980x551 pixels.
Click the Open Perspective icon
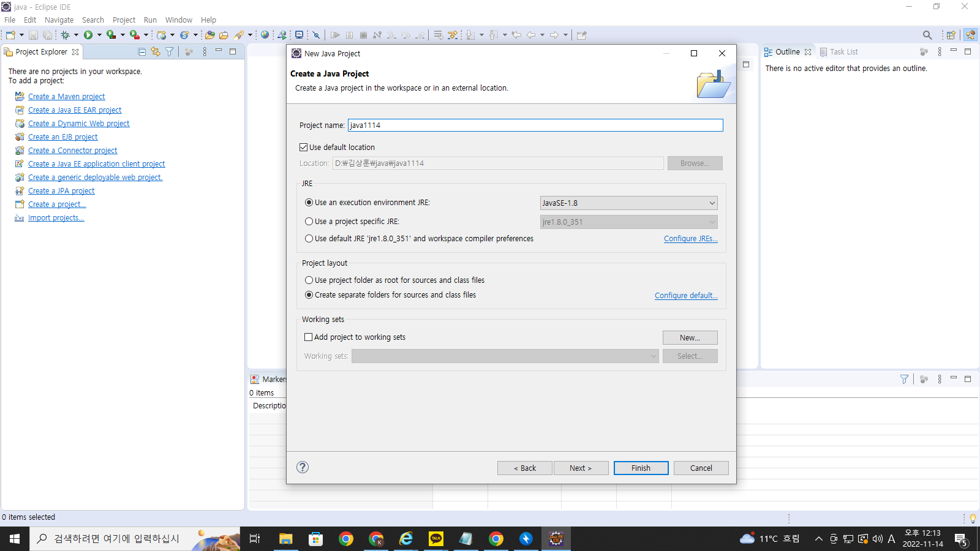(x=951, y=35)
